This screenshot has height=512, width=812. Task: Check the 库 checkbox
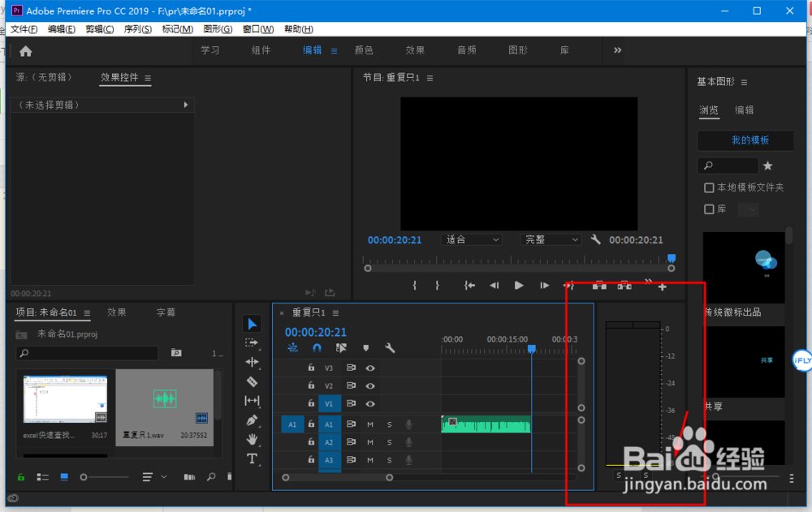tap(709, 209)
